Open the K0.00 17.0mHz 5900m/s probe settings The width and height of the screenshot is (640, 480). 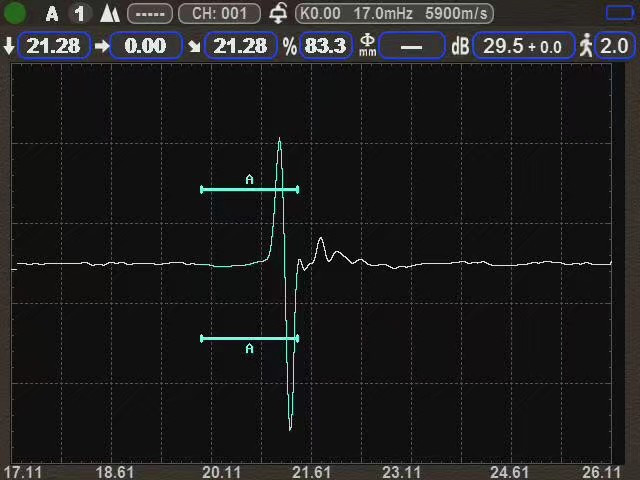coord(395,14)
